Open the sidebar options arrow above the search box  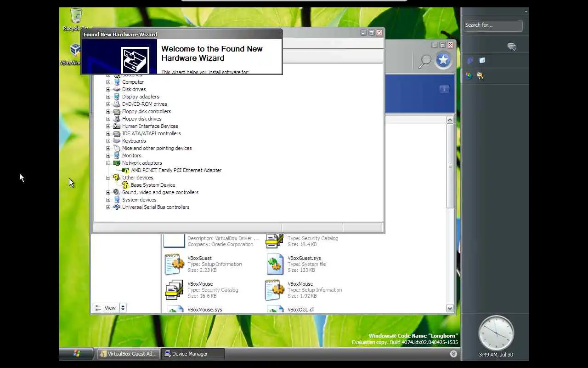coord(526,11)
